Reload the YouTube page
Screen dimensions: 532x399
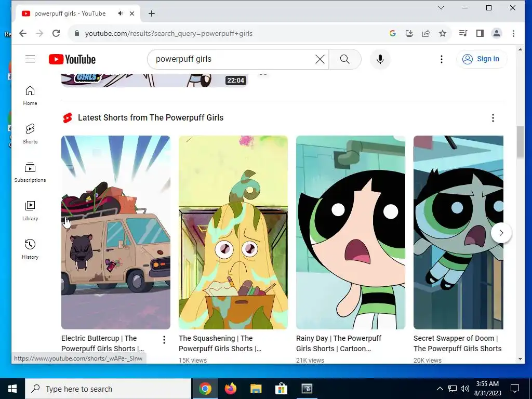(x=56, y=33)
